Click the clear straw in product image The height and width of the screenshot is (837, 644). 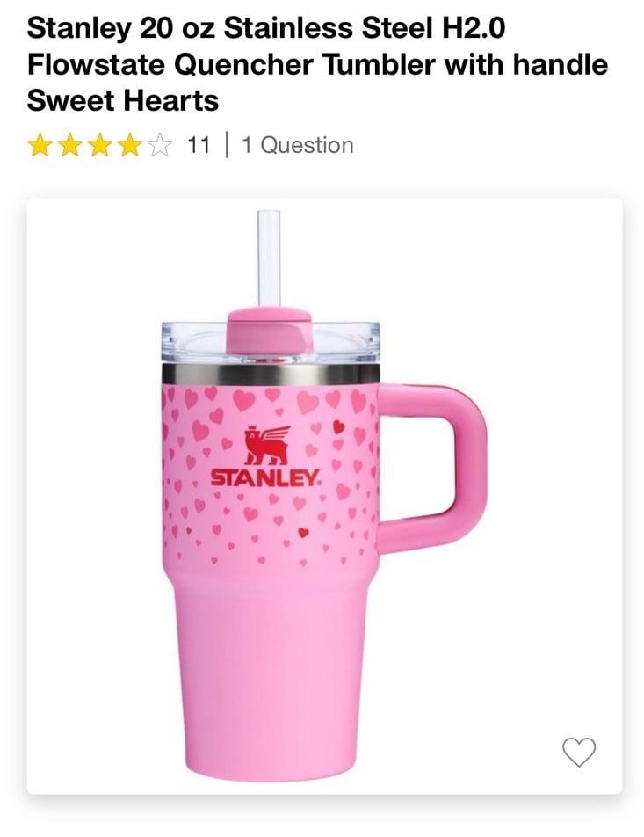coord(268,258)
